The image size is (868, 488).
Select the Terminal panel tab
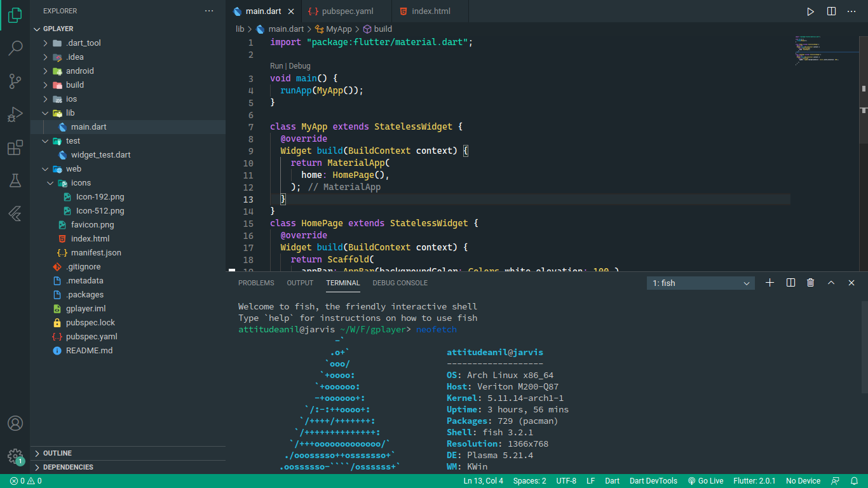click(x=343, y=283)
